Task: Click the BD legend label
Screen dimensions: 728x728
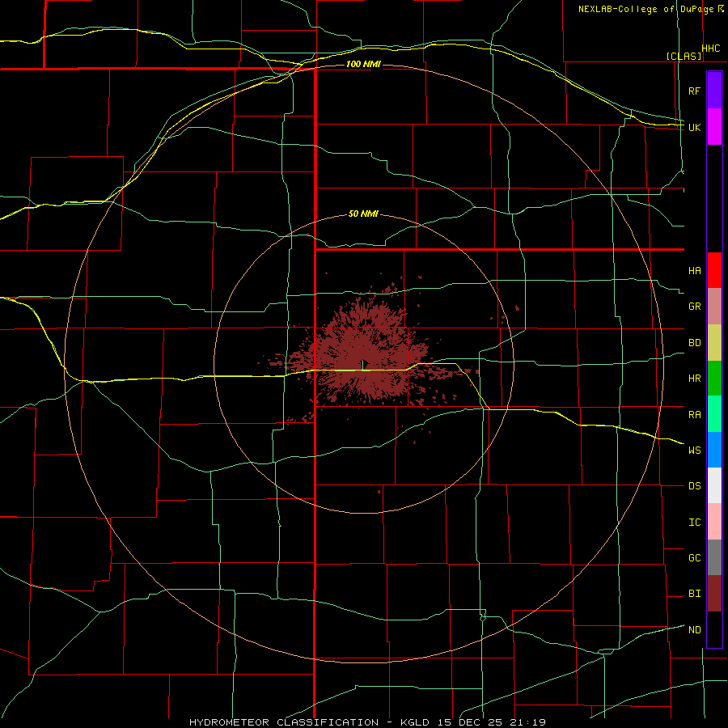Action: [x=694, y=343]
